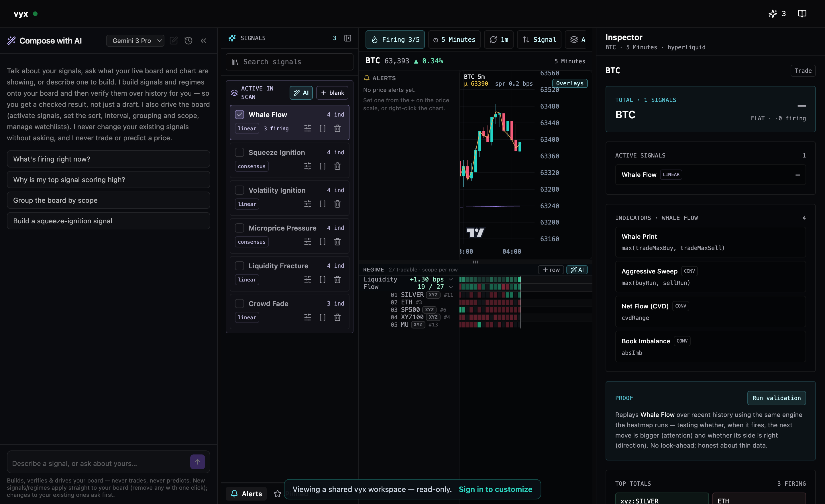Open the Signal sort dropdown
825x504 pixels.
coord(539,40)
